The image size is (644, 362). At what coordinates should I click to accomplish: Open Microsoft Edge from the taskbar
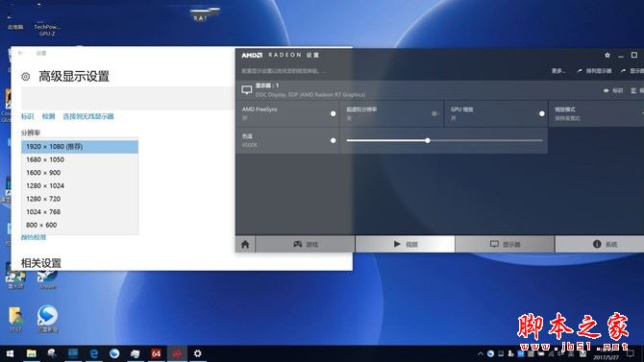pos(93,353)
